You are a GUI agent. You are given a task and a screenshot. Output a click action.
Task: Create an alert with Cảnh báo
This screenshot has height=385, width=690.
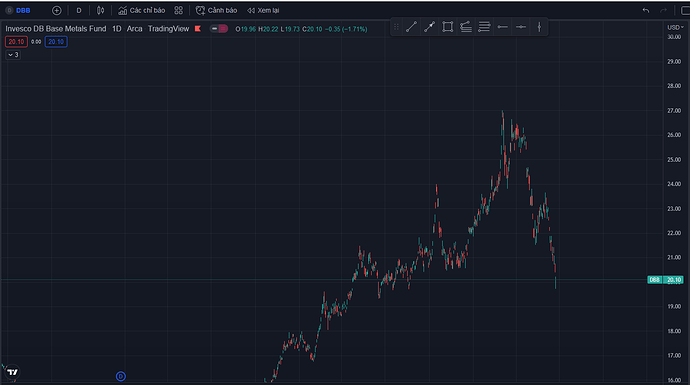[216, 10]
